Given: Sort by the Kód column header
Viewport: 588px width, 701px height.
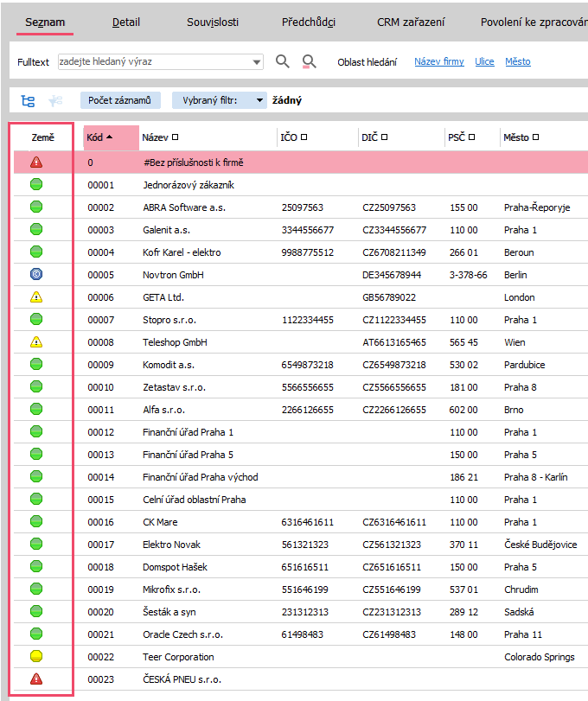Looking at the screenshot, I should (x=99, y=137).
